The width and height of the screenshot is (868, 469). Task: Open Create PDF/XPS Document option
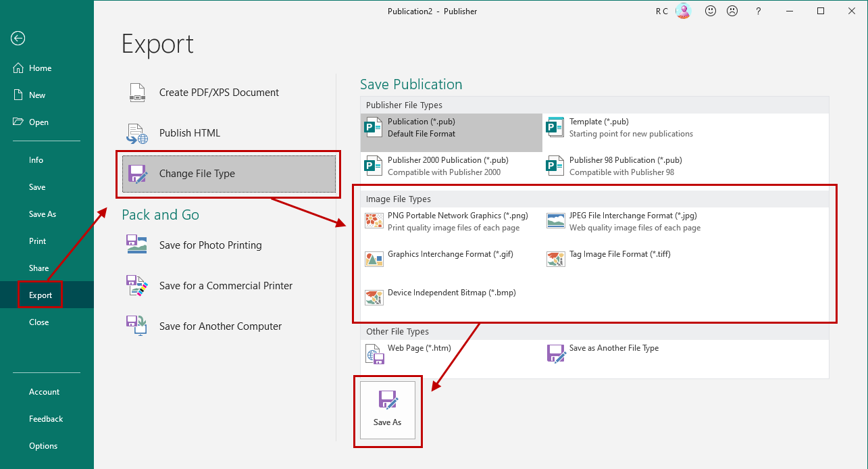(219, 93)
